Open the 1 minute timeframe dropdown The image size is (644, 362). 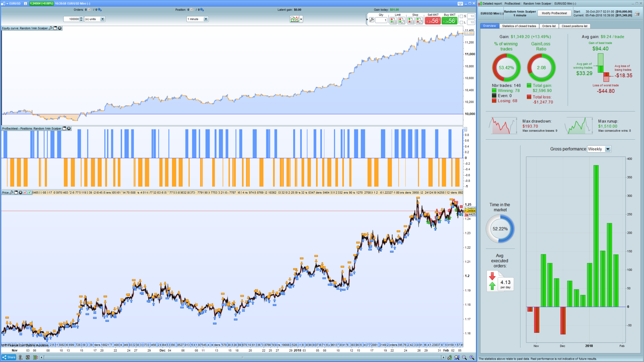coord(206,19)
